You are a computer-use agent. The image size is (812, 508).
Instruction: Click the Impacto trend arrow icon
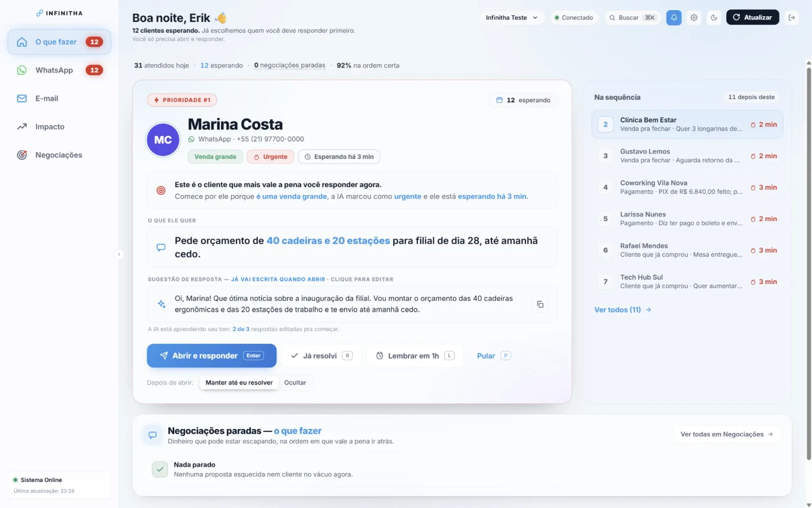point(22,126)
